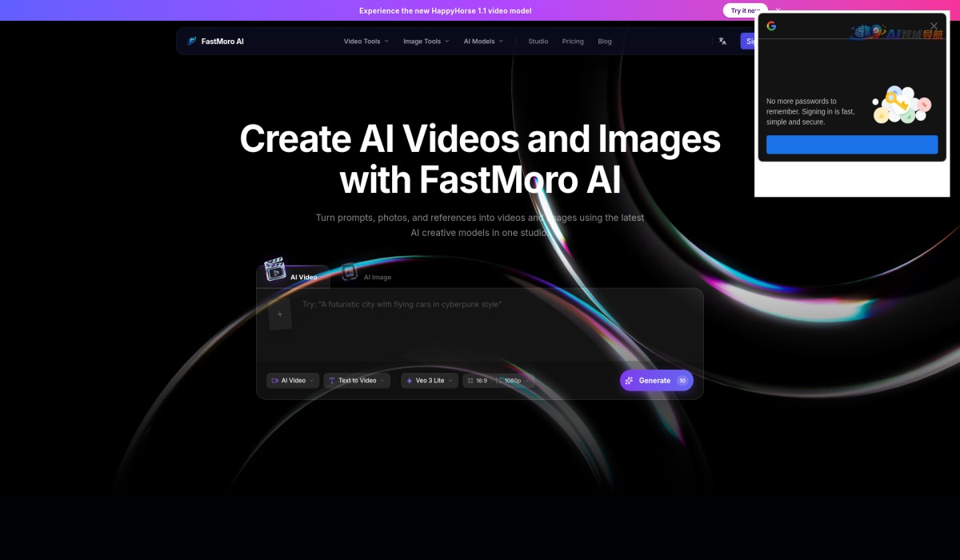The height and width of the screenshot is (560, 960).
Task: Click the purple Generate button
Action: pos(656,381)
